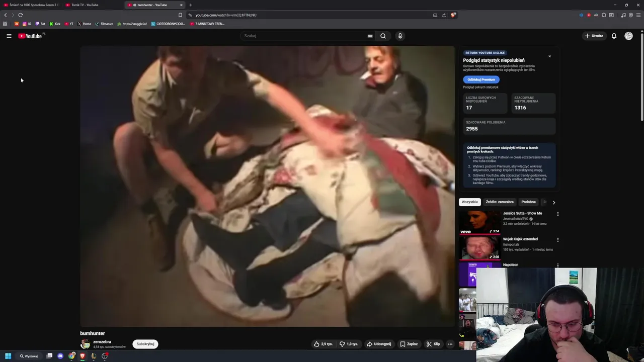644x362 pixels.
Task: Select the Wszystkie filter chip
Action: coord(469,202)
